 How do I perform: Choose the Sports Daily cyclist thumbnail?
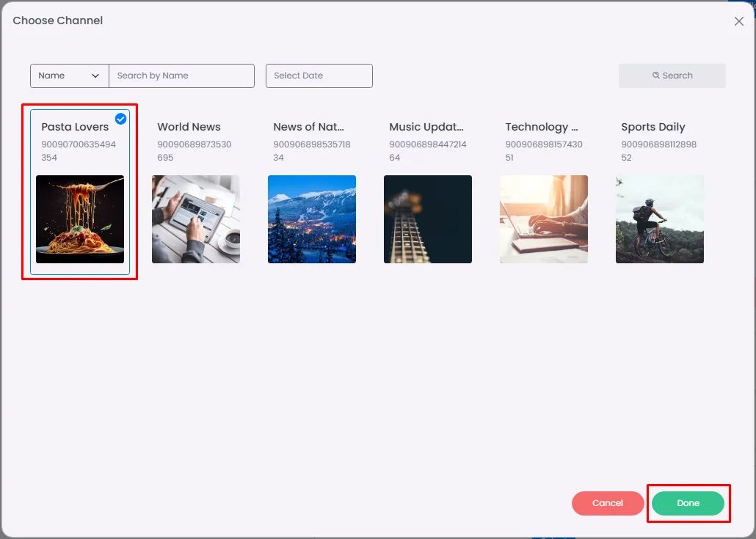click(660, 219)
